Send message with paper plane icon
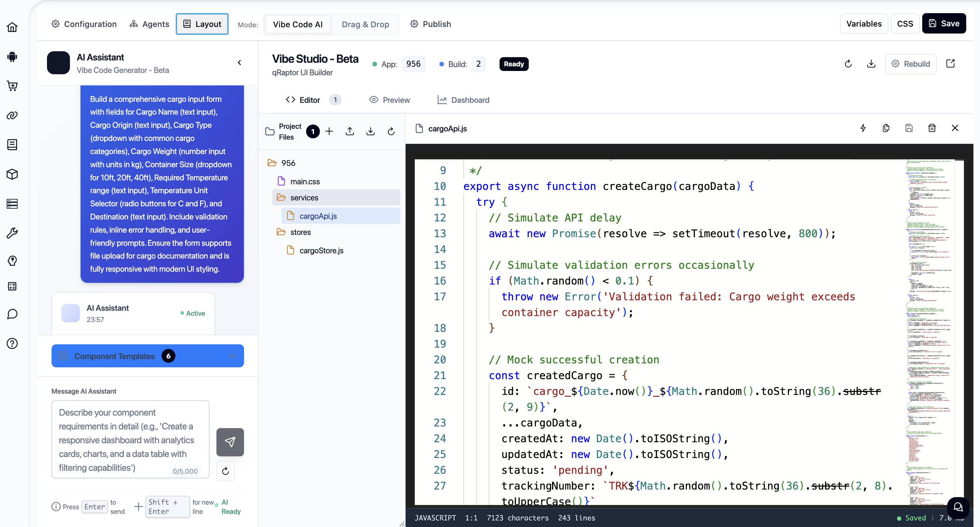 pos(230,442)
